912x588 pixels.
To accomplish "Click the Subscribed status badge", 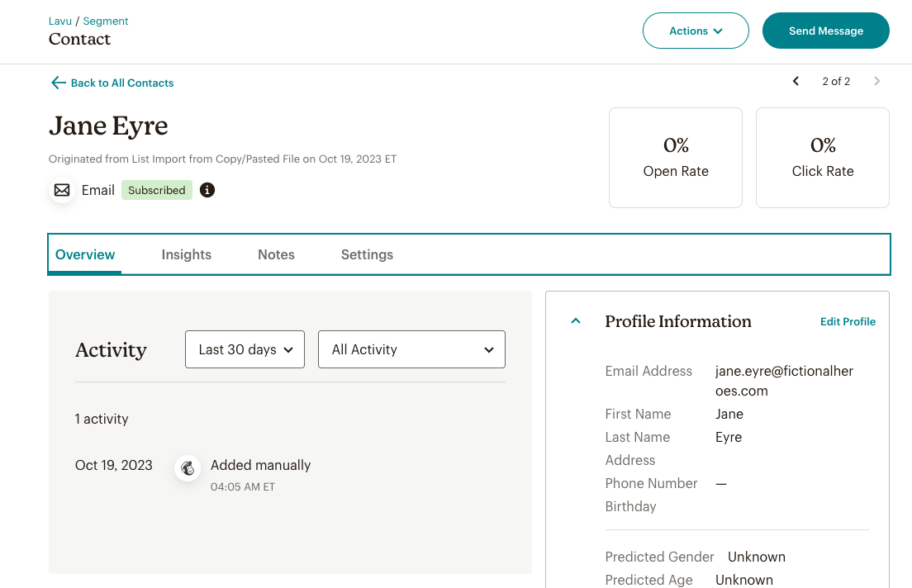I will click(x=157, y=190).
